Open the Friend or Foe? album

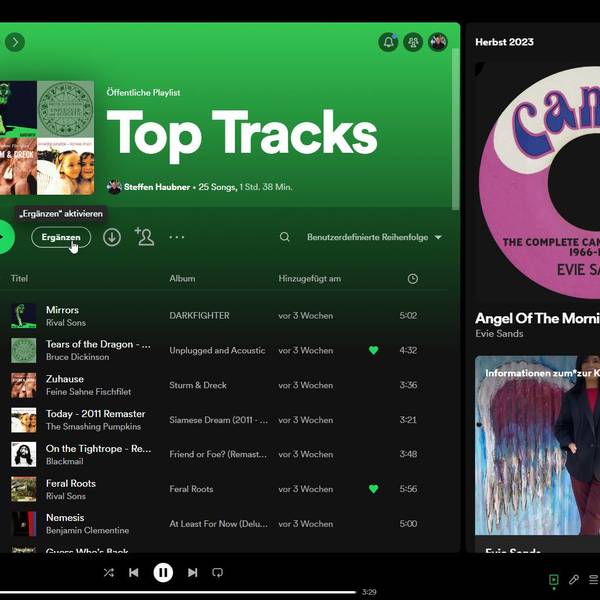click(218, 454)
